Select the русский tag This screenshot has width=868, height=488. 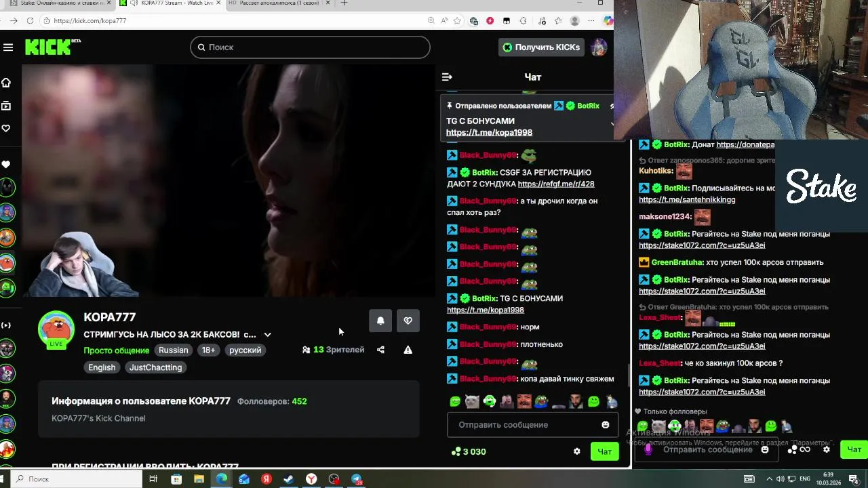pyautogui.click(x=245, y=350)
